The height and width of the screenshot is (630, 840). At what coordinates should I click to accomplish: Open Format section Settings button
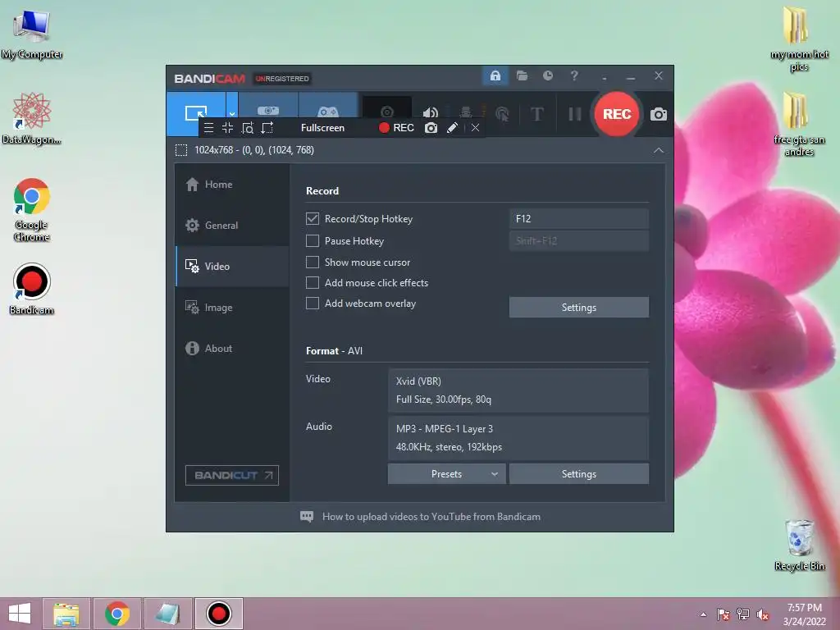point(579,474)
